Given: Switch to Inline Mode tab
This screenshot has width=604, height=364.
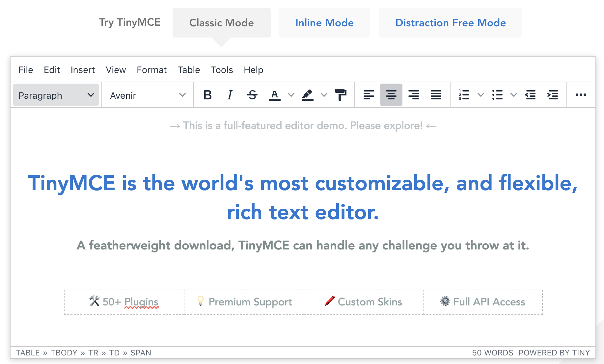Looking at the screenshot, I should pos(324,23).
